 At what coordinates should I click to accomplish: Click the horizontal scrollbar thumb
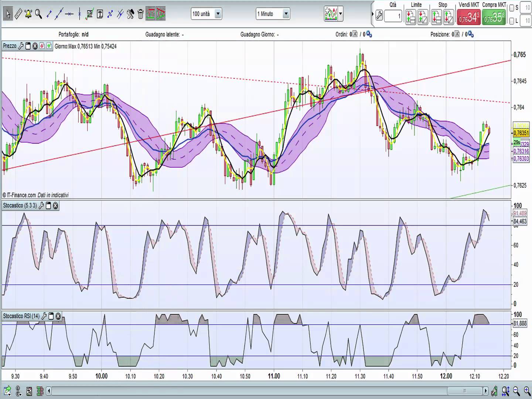464,391
